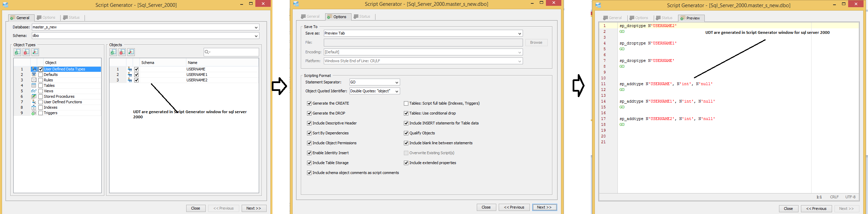The image size is (868, 214).
Task: Click the Objects search input field
Action: tap(231, 52)
